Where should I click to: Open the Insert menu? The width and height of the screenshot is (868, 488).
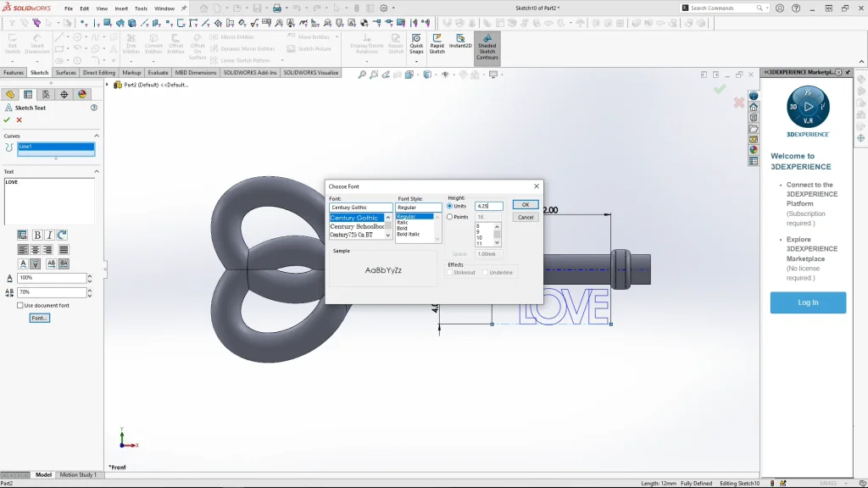coord(121,8)
